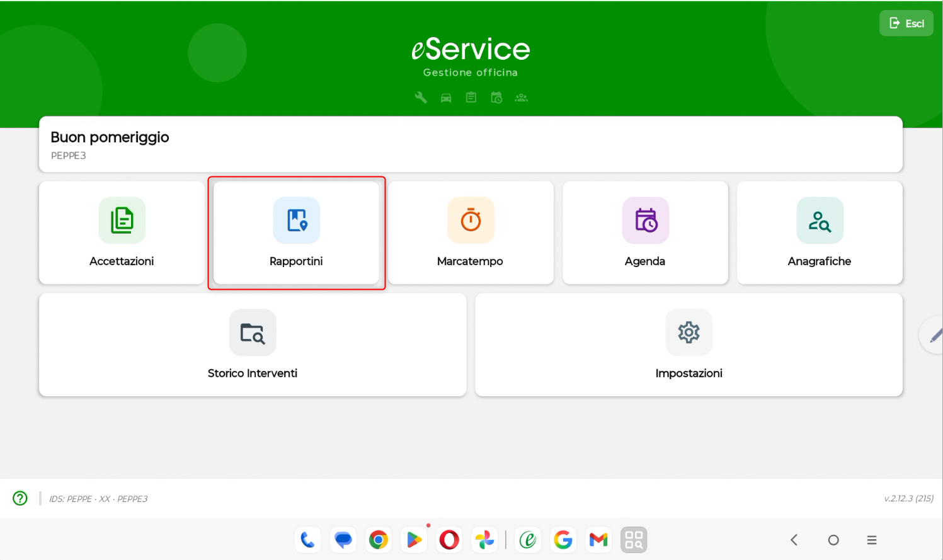Open eService app icon in dock
The image size is (943, 560).
[528, 540]
